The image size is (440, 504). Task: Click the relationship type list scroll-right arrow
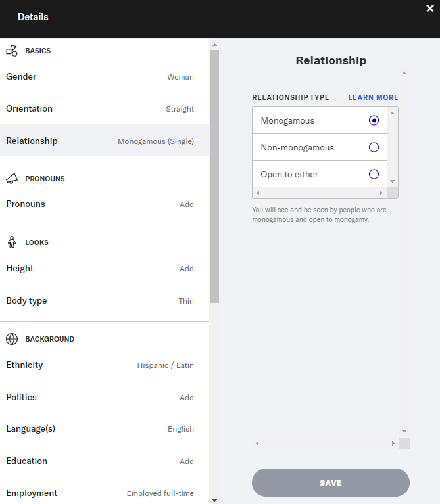pyautogui.click(x=381, y=193)
